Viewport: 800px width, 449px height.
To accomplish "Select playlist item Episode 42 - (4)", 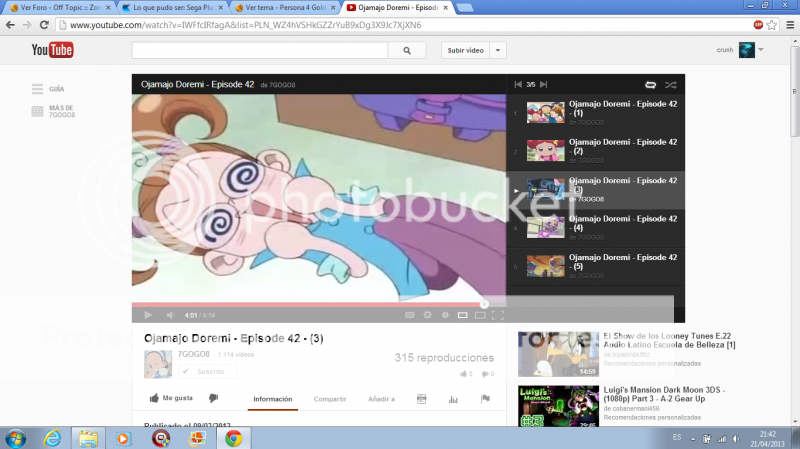I will [595, 228].
